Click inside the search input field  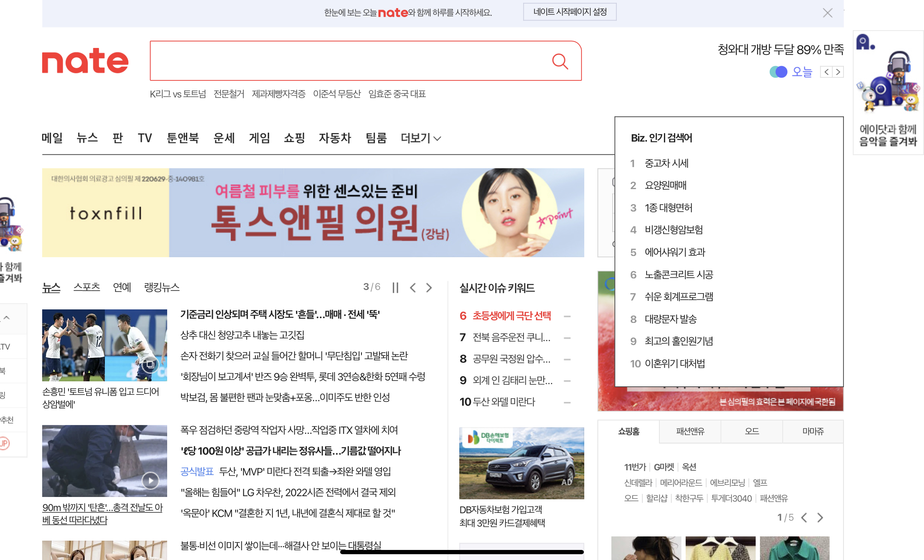point(348,61)
